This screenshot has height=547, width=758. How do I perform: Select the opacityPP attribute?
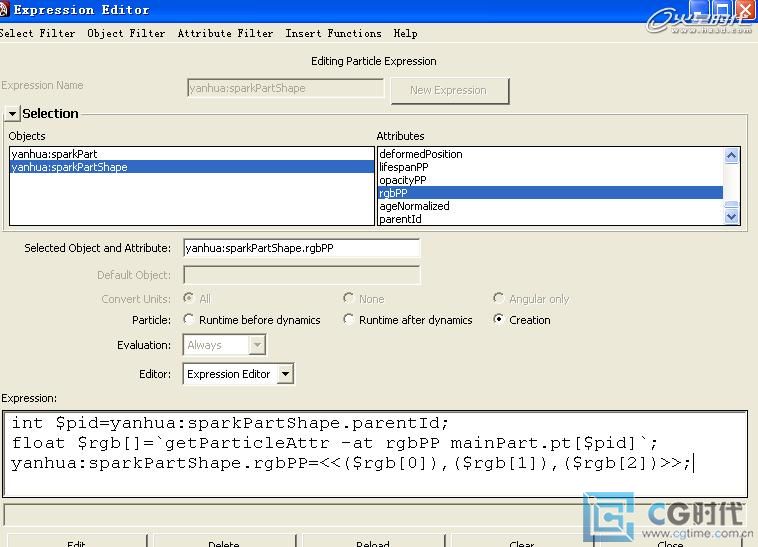pyautogui.click(x=550, y=180)
